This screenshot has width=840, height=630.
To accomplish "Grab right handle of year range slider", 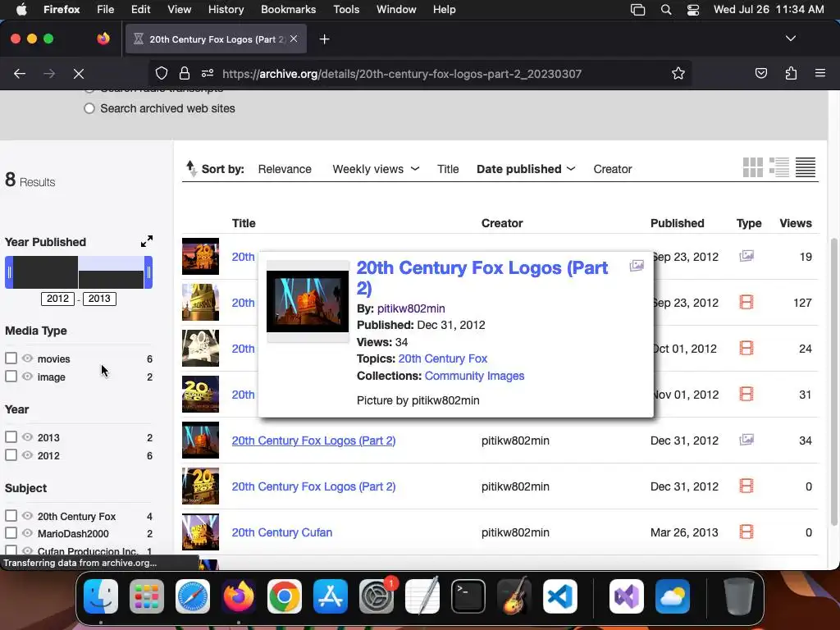I will [x=148, y=272].
